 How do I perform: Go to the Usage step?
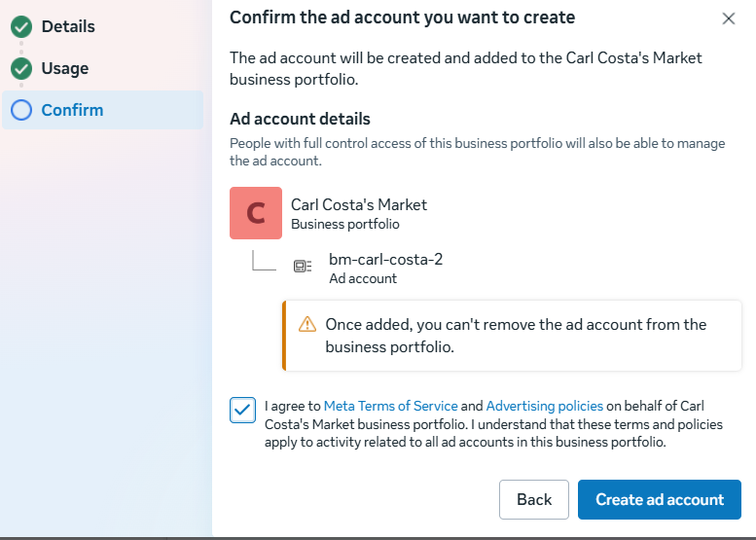[65, 69]
